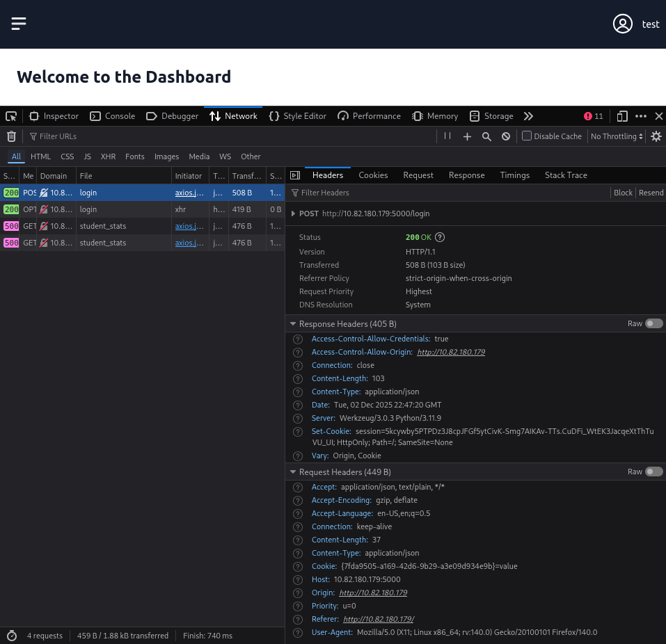666x644 pixels.
Task: Collapse the Request Headers section
Action: [293, 472]
